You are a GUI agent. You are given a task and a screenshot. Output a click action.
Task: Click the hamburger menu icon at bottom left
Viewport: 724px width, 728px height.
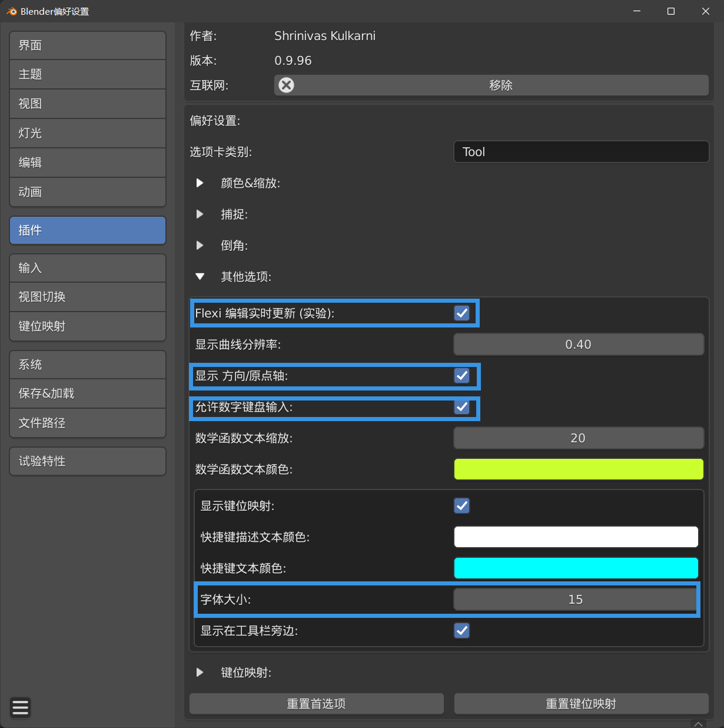[20, 707]
